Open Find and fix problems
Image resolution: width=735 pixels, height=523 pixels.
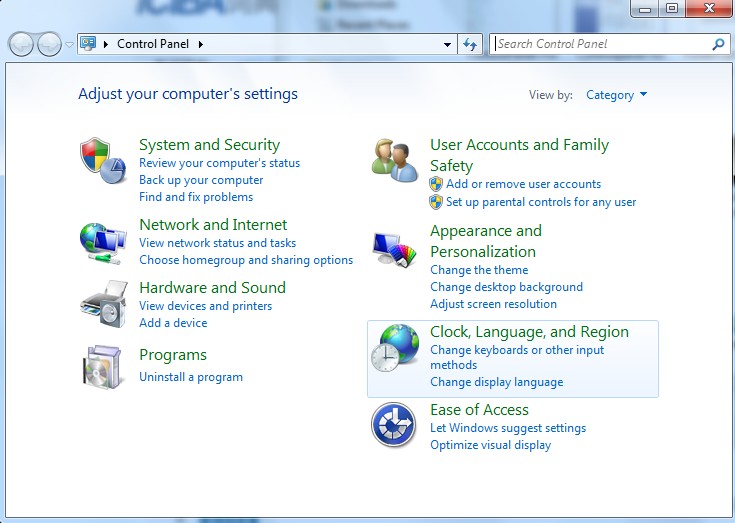tap(196, 197)
